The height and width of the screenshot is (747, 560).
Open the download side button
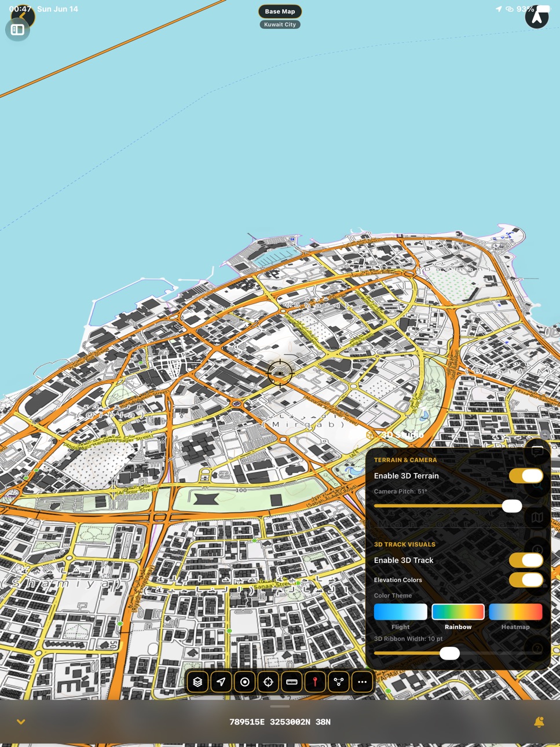click(537, 550)
